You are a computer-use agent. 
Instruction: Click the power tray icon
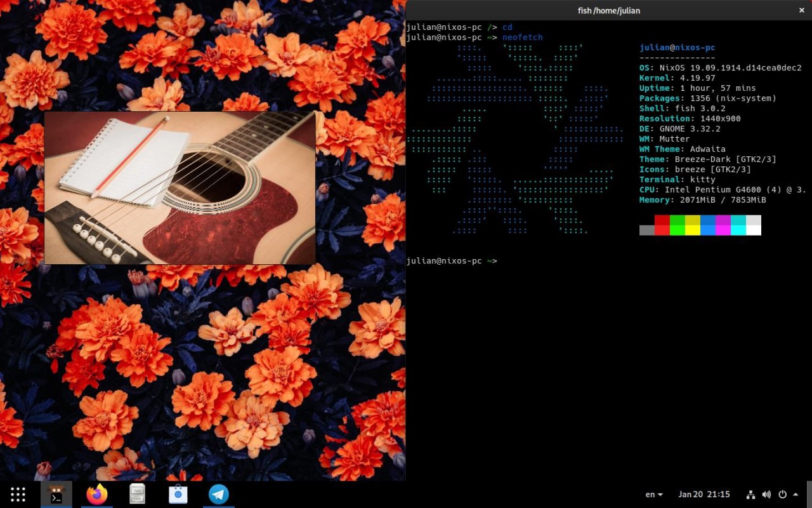pos(782,494)
